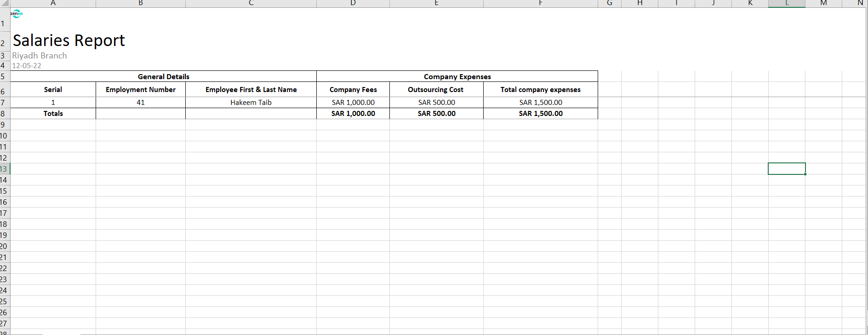Image resolution: width=868 pixels, height=335 pixels.
Task: Select row 27 header
Action: (5, 323)
